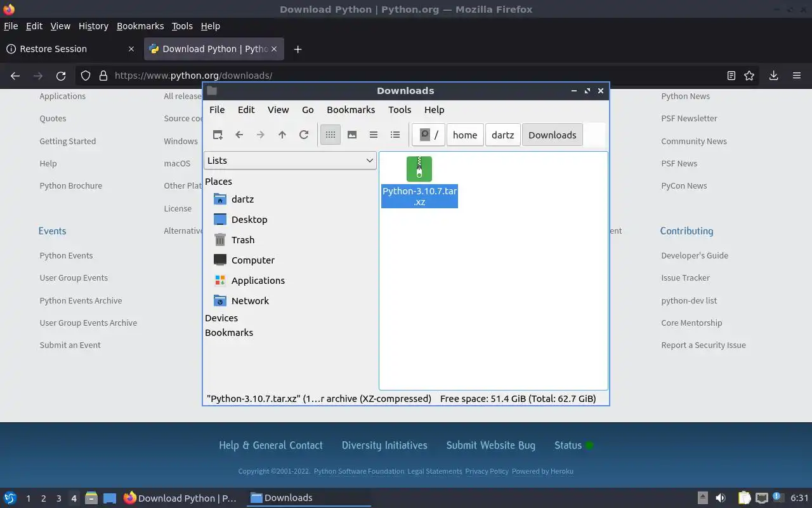Screen dimensions: 812x508
Task: Open the file manager launcher on taskbar
Action: (x=91, y=498)
